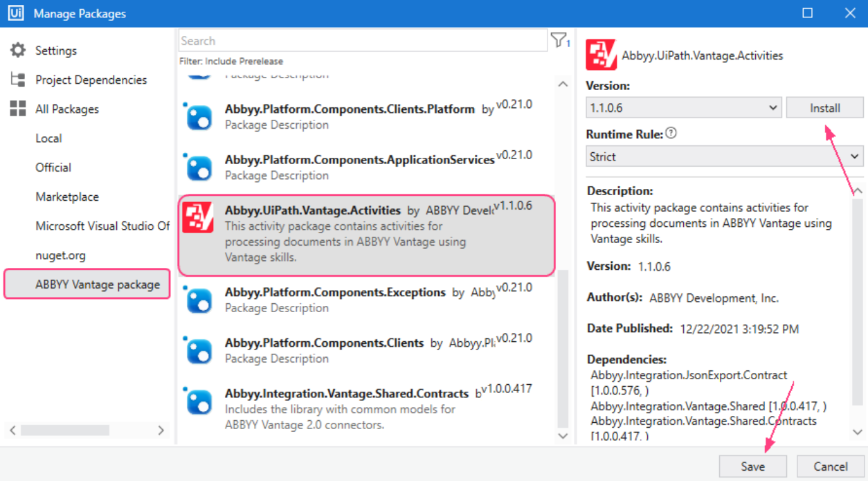Click details pane scrollbar up arrow

tap(858, 190)
